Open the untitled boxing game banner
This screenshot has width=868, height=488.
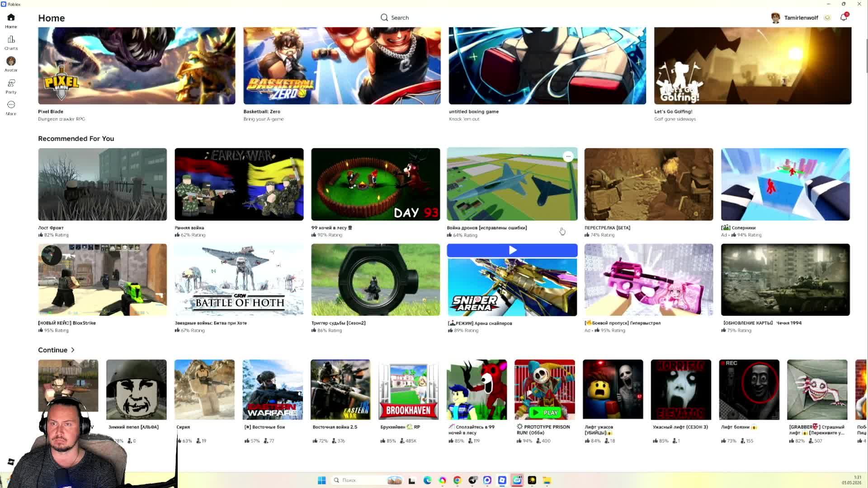(x=547, y=66)
